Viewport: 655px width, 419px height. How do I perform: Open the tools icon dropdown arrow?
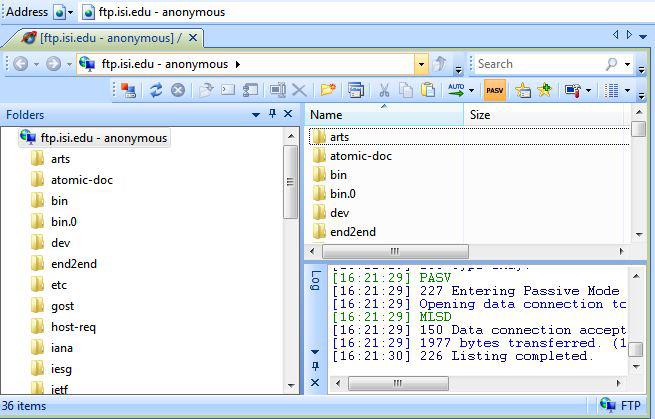coord(589,90)
